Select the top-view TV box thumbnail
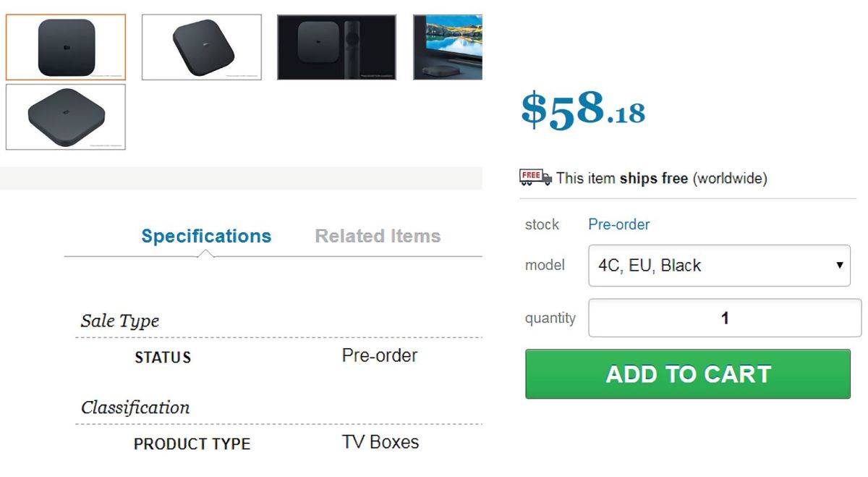Image resolution: width=868 pixels, height=477 pixels. (x=66, y=47)
